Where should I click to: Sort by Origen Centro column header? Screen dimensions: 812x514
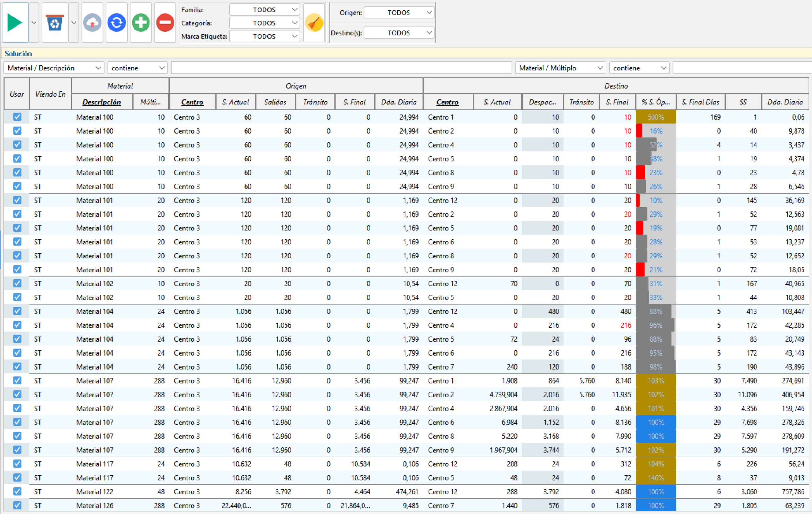pyautogui.click(x=192, y=102)
